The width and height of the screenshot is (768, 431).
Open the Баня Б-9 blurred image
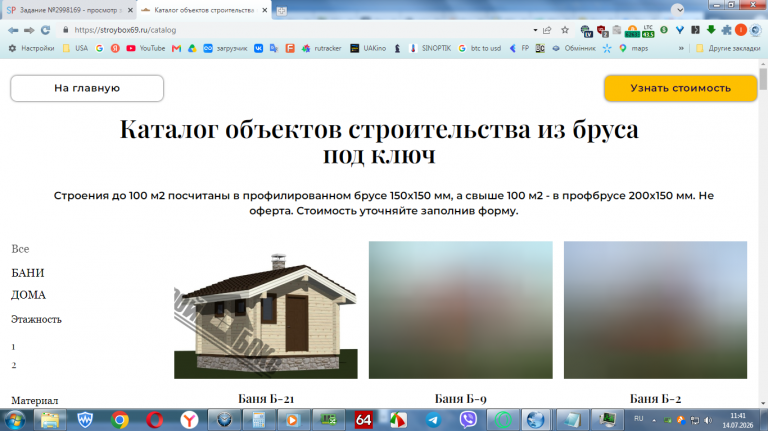(x=460, y=310)
